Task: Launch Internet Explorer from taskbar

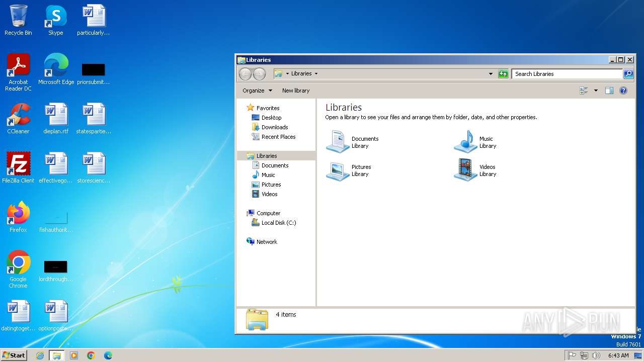Action: coord(40,355)
